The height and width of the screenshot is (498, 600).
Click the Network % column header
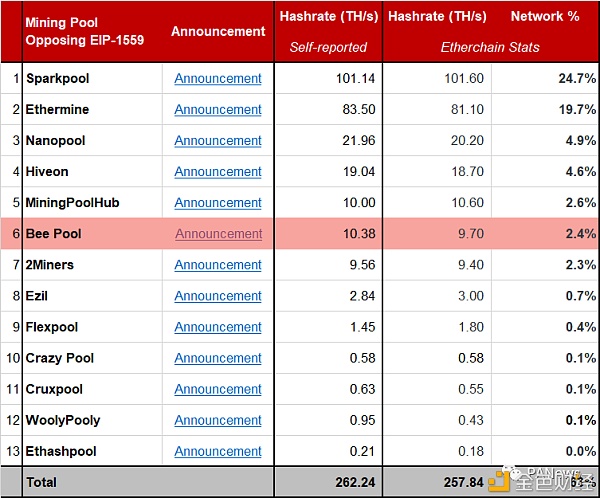tap(545, 16)
